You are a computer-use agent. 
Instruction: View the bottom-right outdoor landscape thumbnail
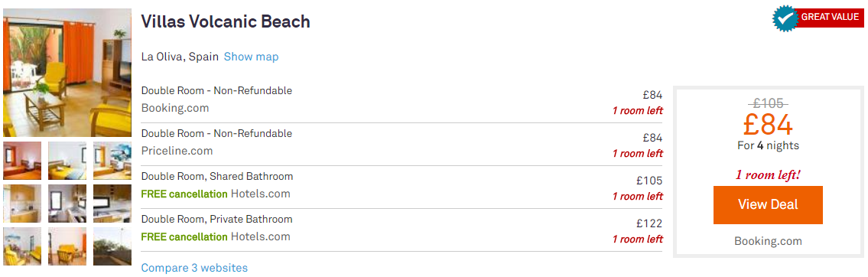112,246
